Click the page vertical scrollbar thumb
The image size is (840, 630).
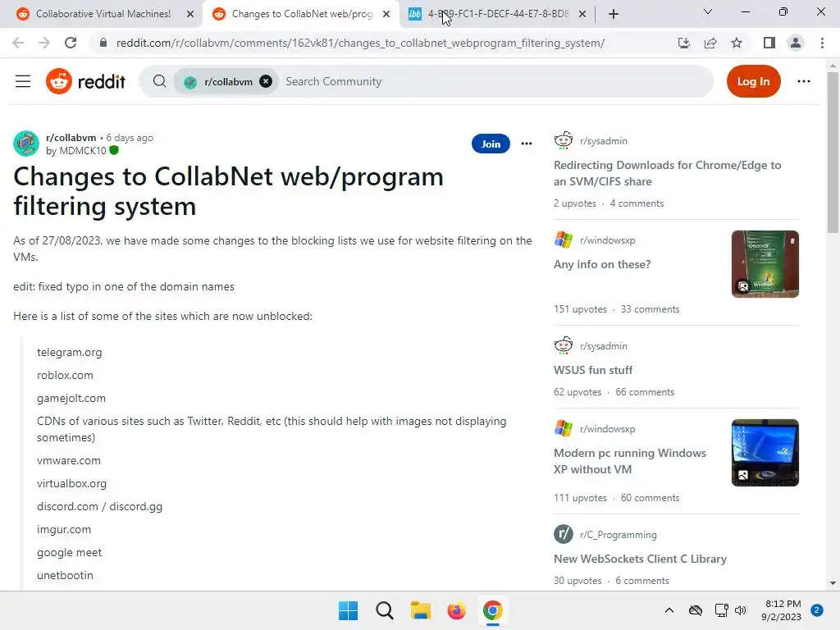pos(833,153)
